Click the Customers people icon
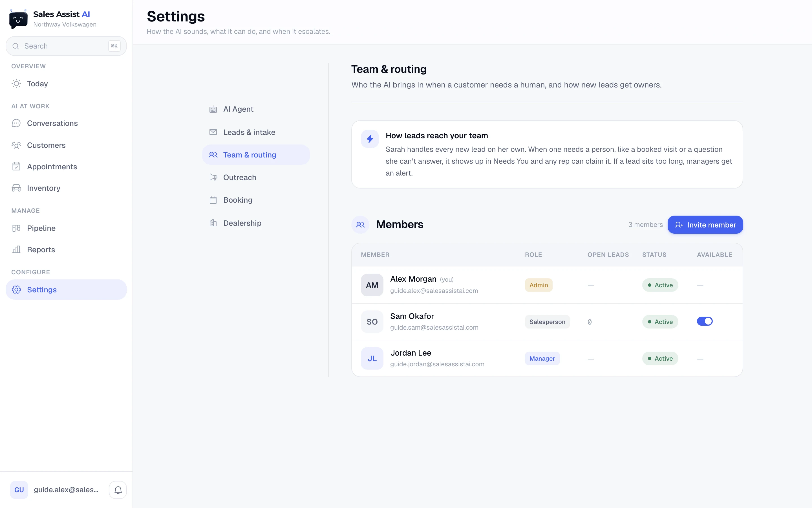Screen dimensions: 812x508 pos(16,145)
